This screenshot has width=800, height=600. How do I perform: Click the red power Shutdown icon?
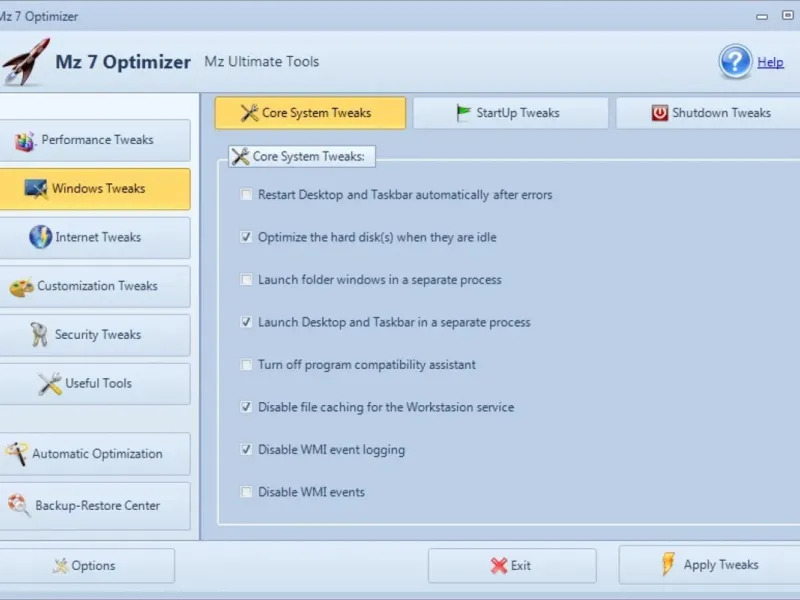[659, 113]
